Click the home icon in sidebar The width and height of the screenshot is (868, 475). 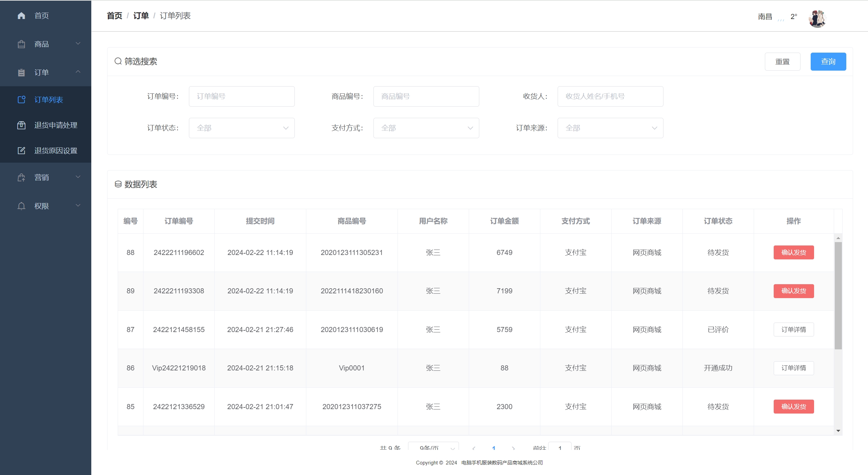21,16
